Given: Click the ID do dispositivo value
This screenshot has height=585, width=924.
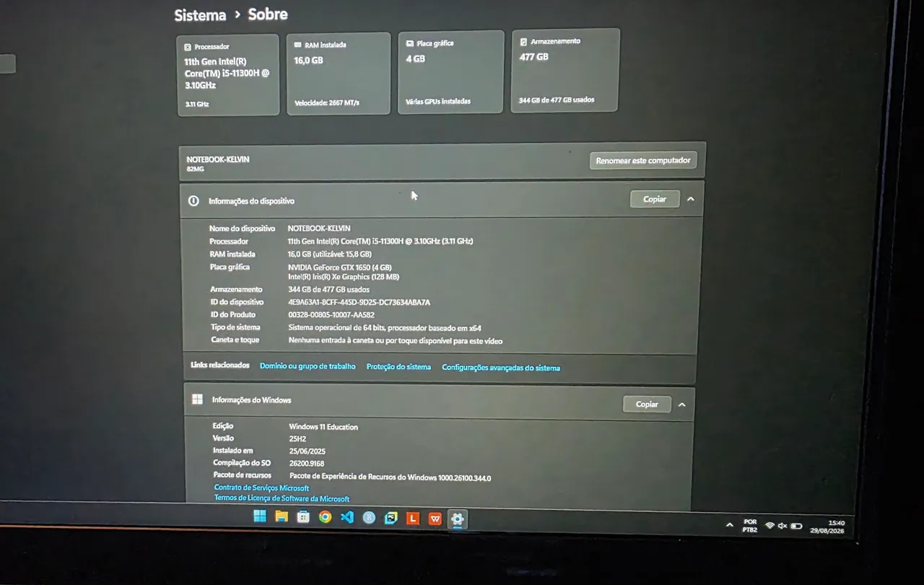Looking at the screenshot, I should tap(359, 302).
